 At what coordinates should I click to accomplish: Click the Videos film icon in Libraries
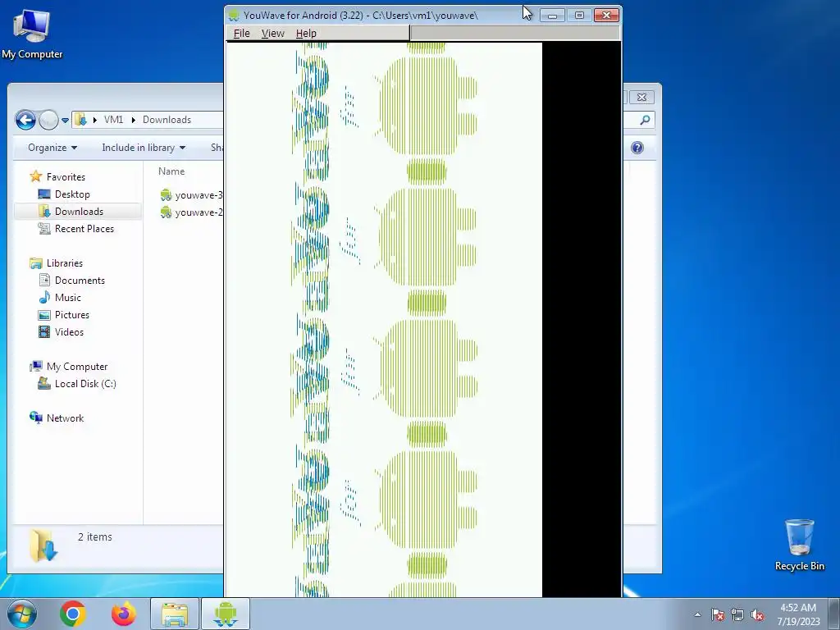coord(44,331)
